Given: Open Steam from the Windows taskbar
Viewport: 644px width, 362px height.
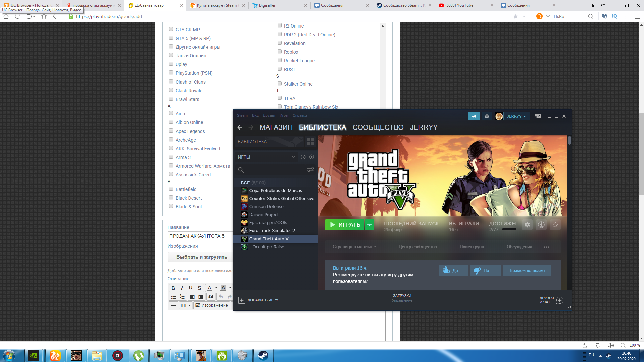Looking at the screenshot, I should (263, 356).
